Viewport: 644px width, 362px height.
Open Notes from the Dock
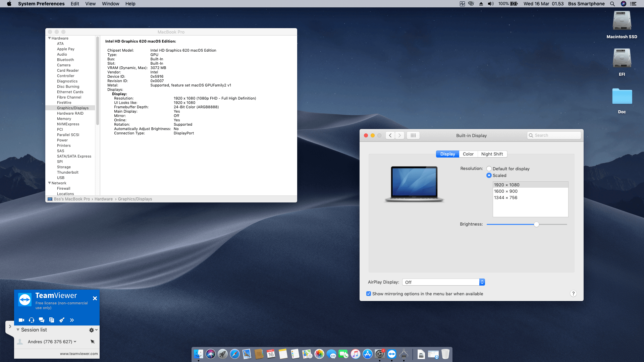pos(283,354)
